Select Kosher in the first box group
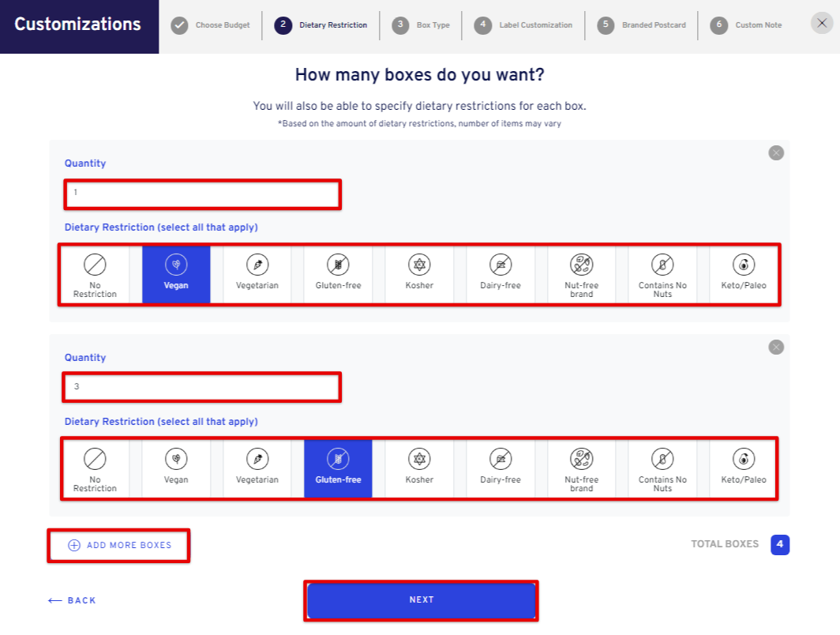This screenshot has width=840, height=635. (x=419, y=274)
